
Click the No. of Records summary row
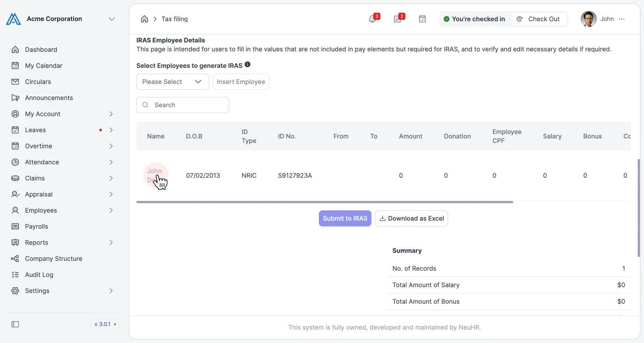(509, 268)
